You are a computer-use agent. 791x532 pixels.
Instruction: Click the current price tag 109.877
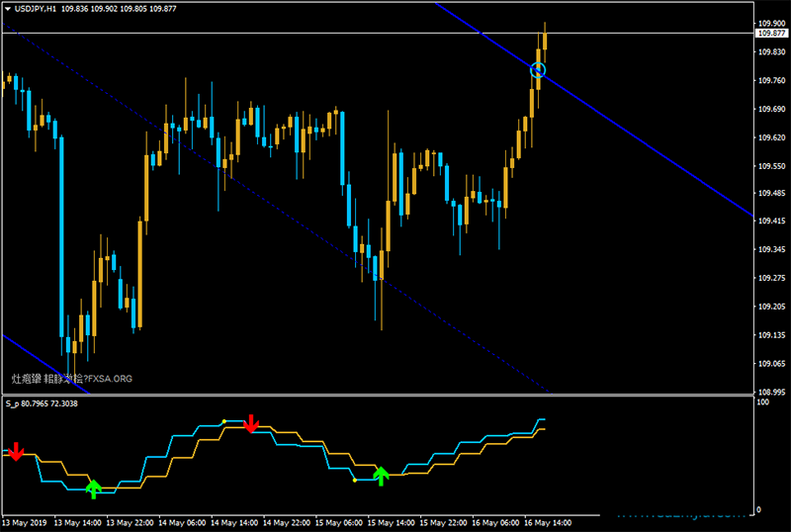[x=770, y=33]
